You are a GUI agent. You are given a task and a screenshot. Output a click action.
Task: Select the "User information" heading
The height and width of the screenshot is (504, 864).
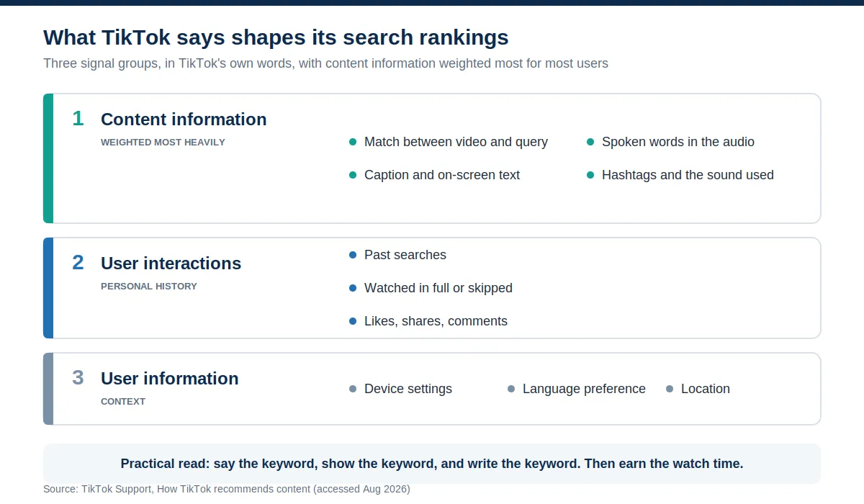pyautogui.click(x=169, y=379)
